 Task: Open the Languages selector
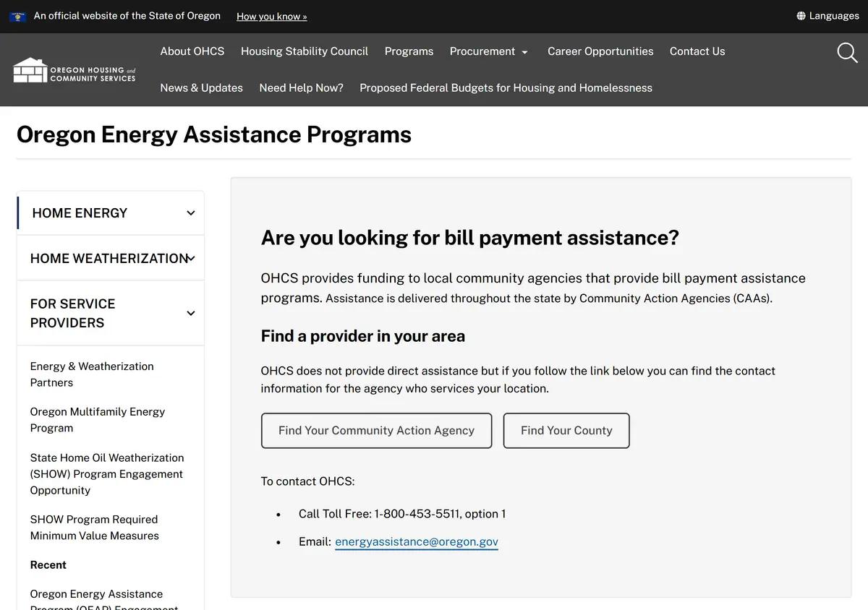(827, 16)
